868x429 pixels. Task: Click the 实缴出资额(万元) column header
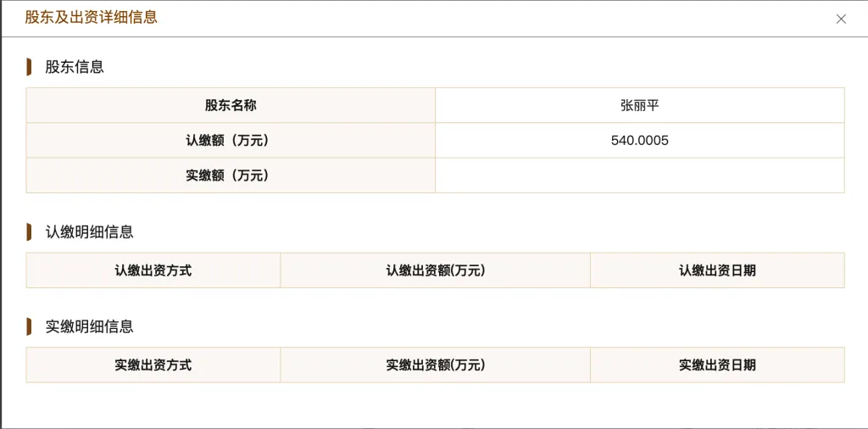click(435, 365)
